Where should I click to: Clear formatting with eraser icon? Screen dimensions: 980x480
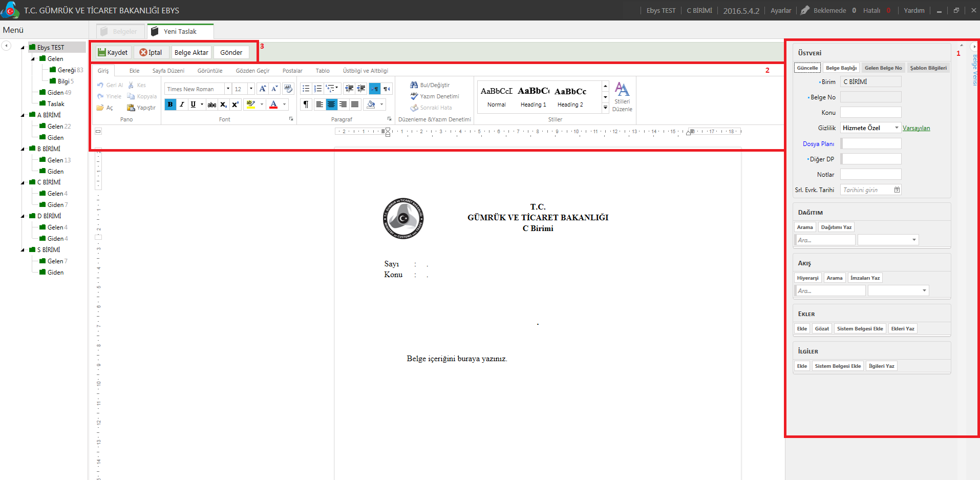288,89
